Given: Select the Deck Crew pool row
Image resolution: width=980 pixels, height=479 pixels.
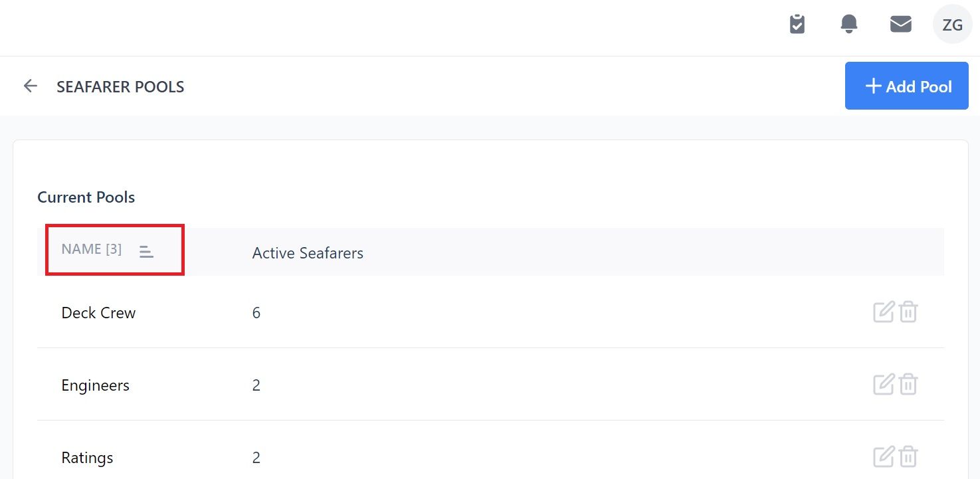Looking at the screenshot, I should click(x=490, y=312).
